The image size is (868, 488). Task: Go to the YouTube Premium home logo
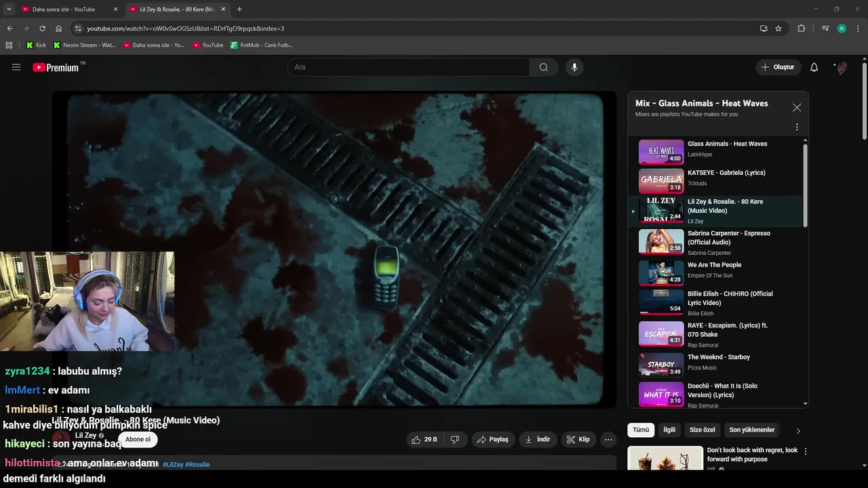click(x=56, y=67)
